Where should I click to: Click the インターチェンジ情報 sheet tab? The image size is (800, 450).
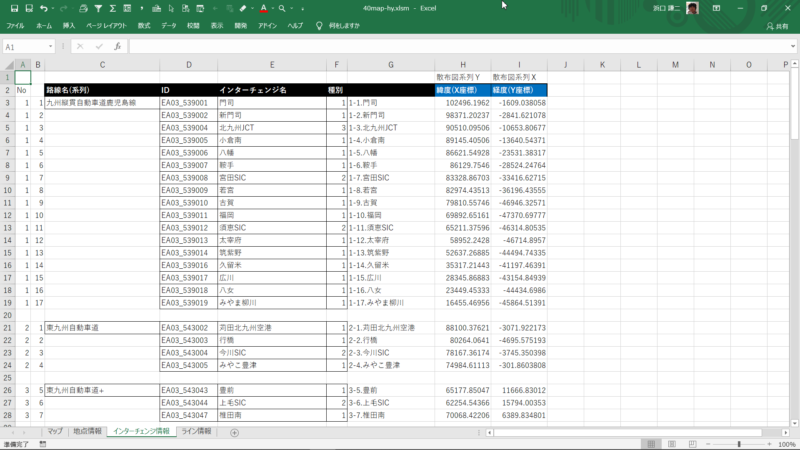tap(141, 432)
